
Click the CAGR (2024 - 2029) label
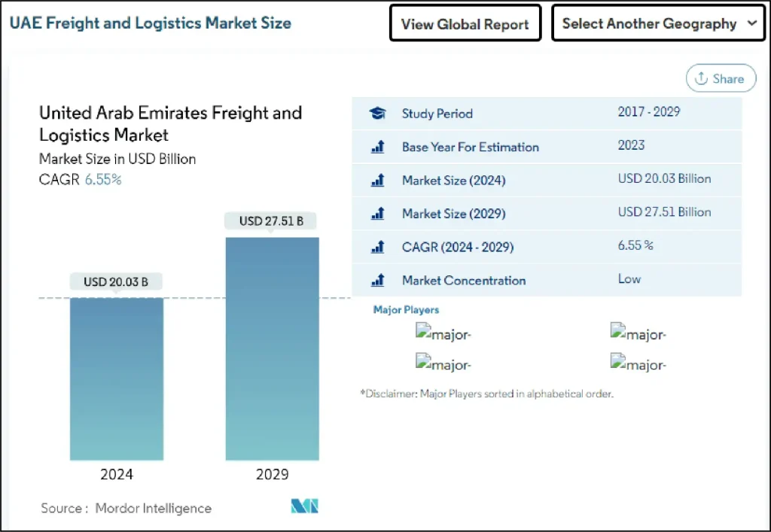tap(458, 247)
